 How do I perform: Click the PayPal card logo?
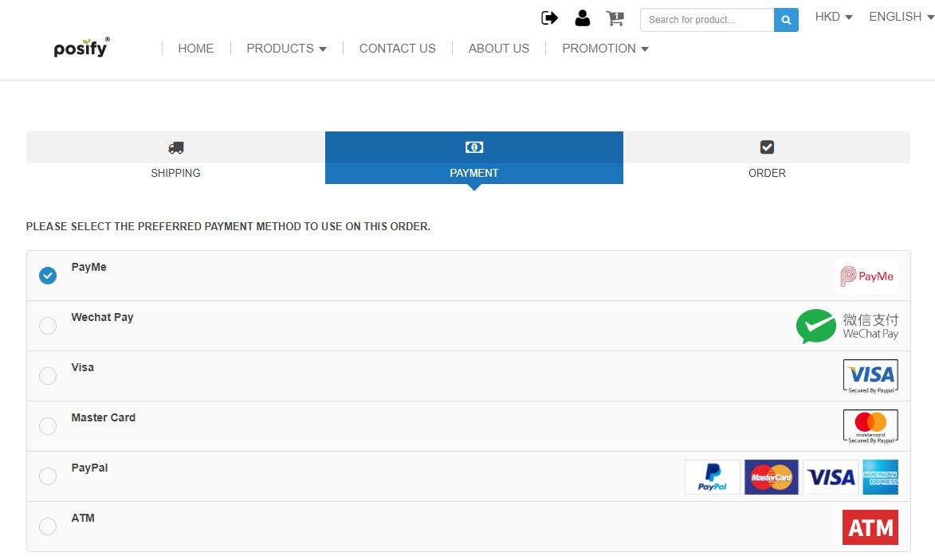[712, 477]
